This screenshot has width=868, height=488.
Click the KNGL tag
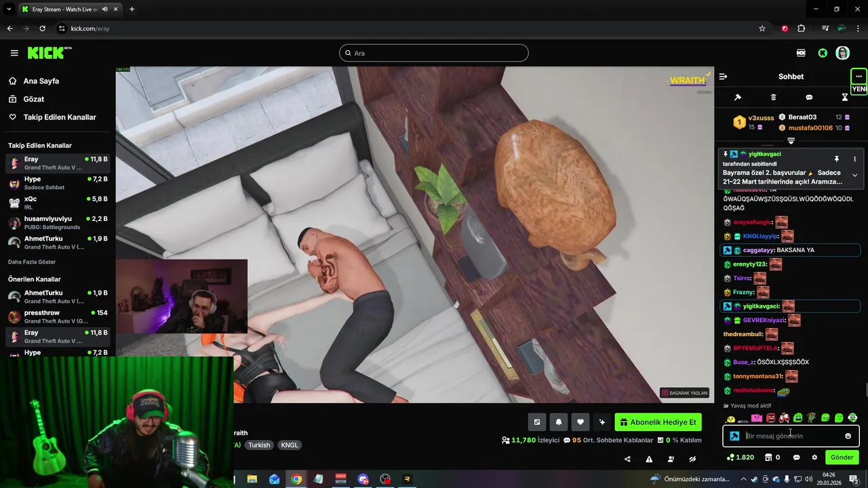pyautogui.click(x=290, y=445)
